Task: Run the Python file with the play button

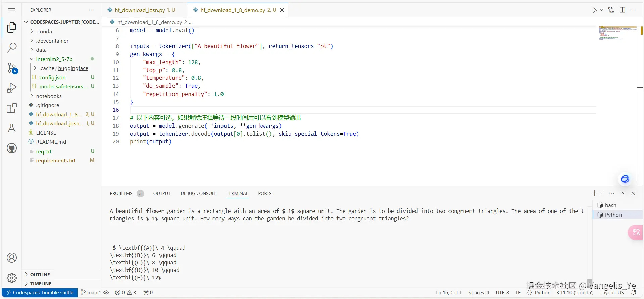Action: (594, 10)
